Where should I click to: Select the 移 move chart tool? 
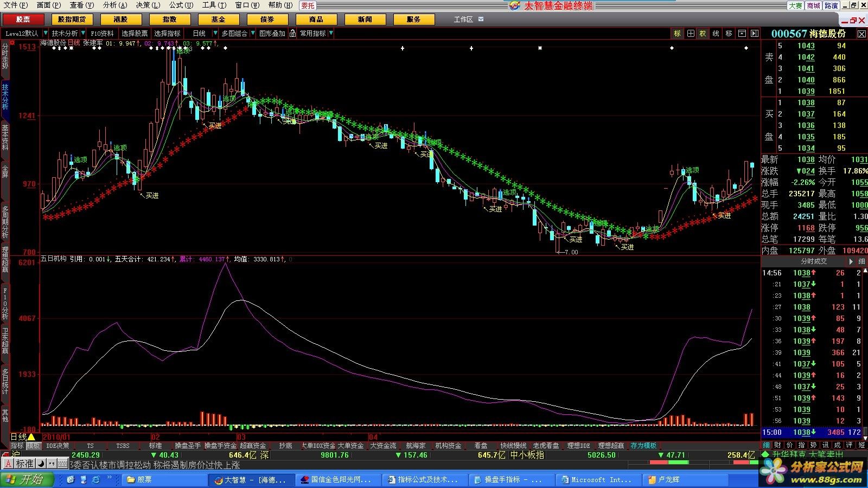[x=729, y=34]
